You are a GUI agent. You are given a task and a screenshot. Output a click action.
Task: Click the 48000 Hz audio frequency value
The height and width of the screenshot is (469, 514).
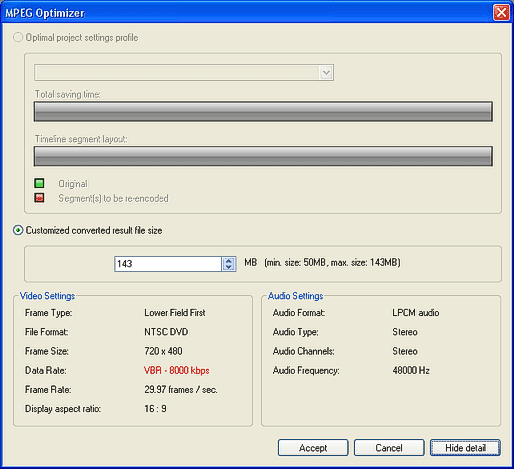point(411,370)
